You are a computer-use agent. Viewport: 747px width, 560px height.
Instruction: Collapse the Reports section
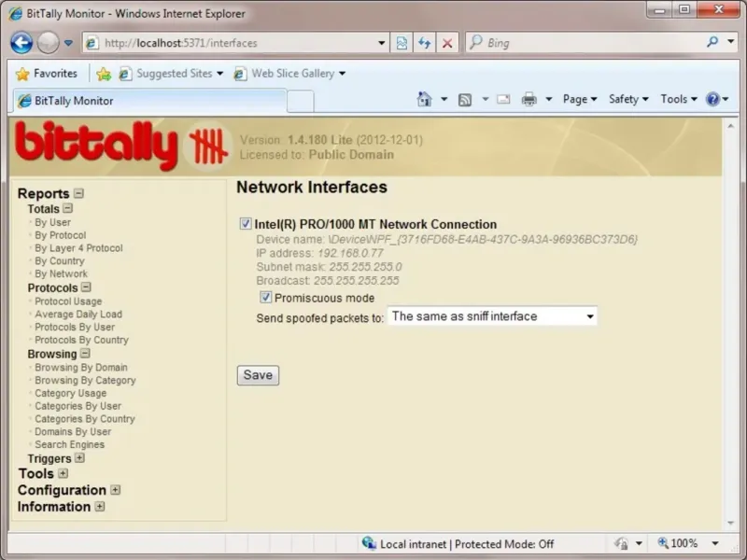tap(78, 193)
